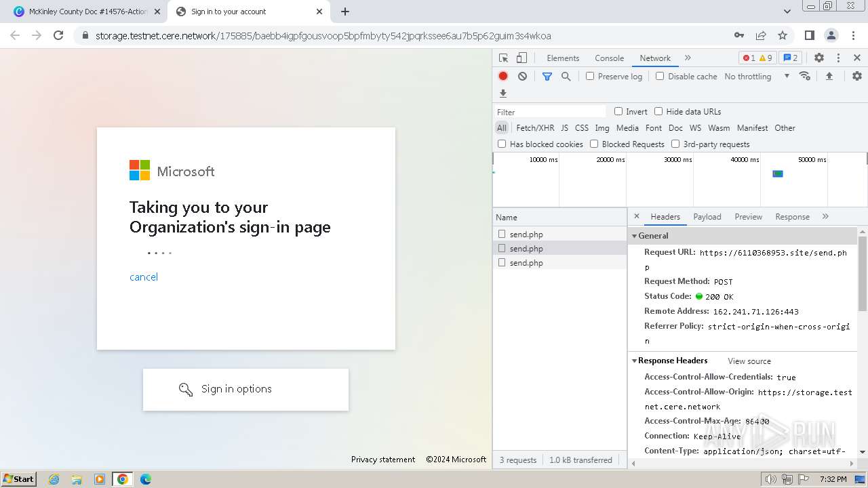Click the browser back arrow

[15, 35]
